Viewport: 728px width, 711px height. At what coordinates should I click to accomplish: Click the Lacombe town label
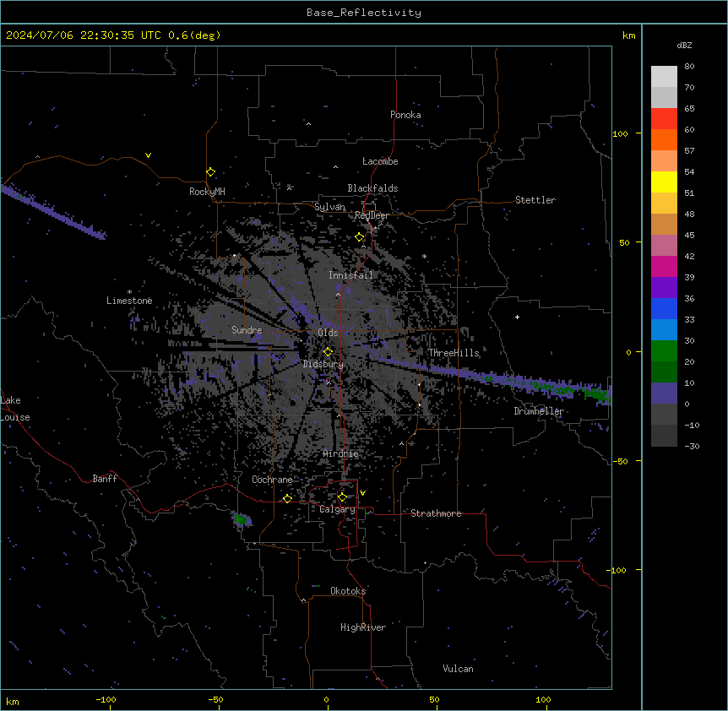tap(380, 161)
